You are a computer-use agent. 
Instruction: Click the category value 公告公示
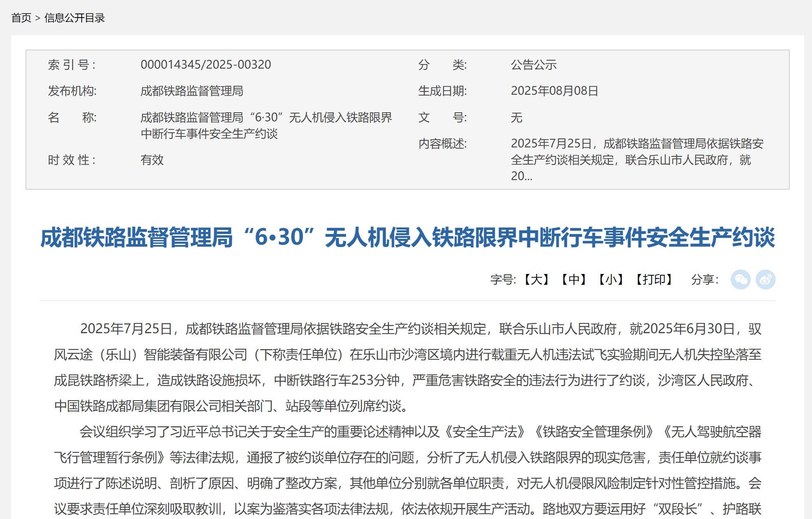[x=534, y=65]
